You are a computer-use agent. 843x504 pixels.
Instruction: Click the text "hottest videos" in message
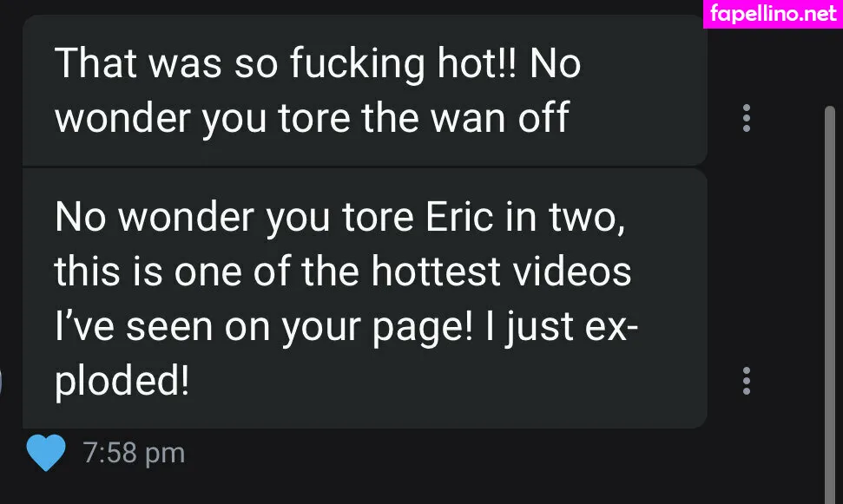click(x=501, y=272)
